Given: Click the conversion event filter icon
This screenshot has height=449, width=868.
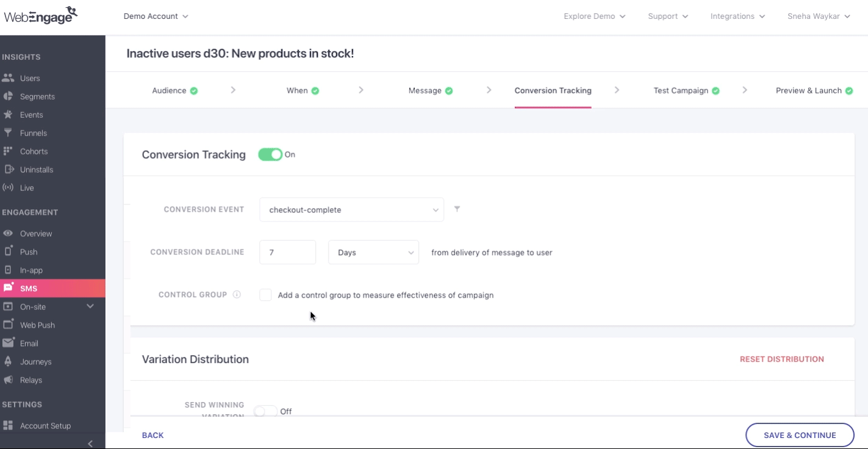Looking at the screenshot, I should [x=457, y=209].
